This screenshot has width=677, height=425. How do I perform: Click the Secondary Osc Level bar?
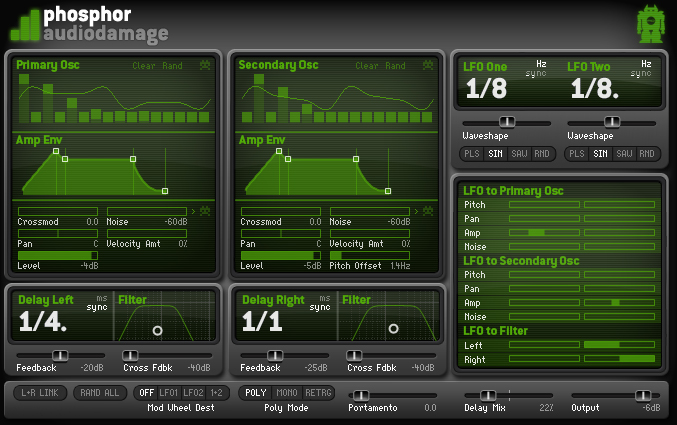coord(281,256)
